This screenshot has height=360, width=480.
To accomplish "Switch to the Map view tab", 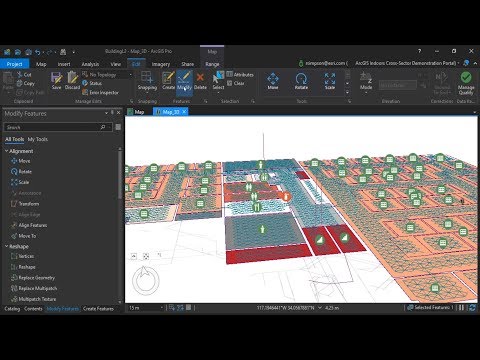I will 136,112.
